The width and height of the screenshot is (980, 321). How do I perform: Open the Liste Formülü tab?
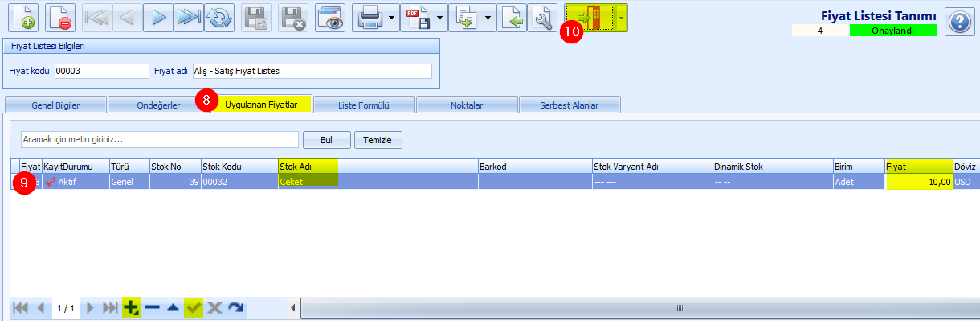[x=364, y=105]
